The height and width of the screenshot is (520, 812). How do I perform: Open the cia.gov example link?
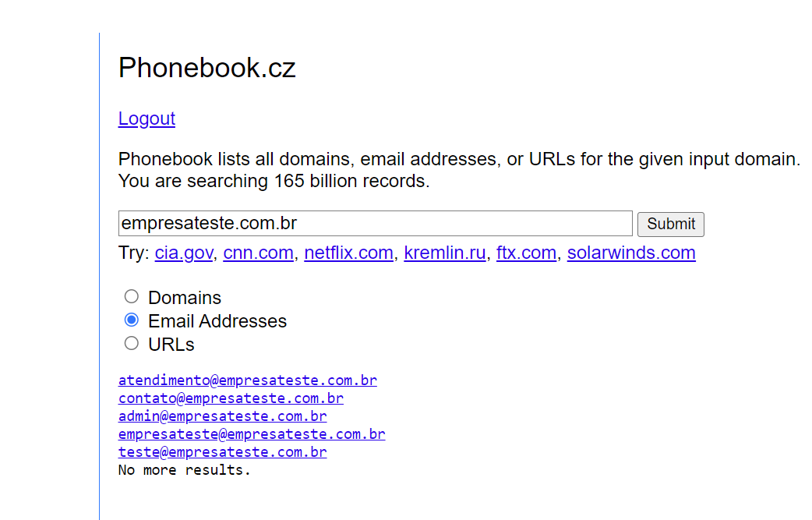(184, 253)
